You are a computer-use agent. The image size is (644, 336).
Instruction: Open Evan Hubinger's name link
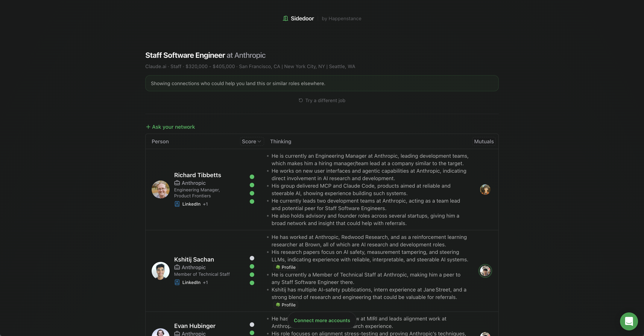[195, 326]
